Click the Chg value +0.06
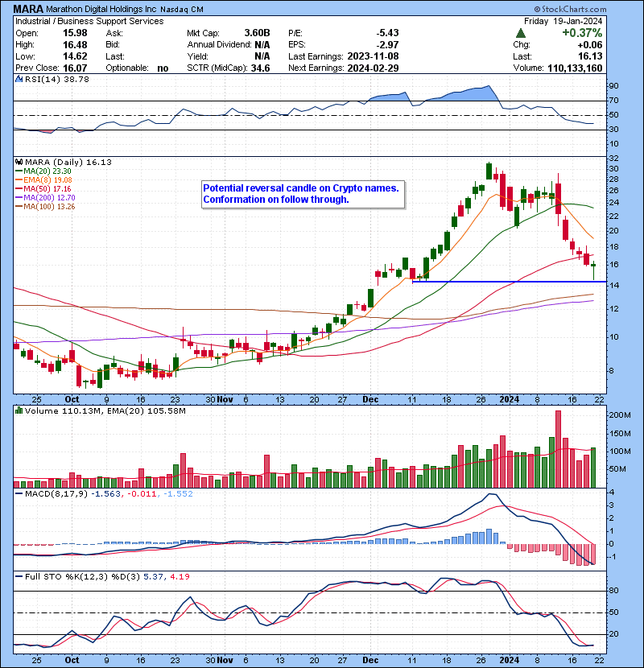 [590, 45]
